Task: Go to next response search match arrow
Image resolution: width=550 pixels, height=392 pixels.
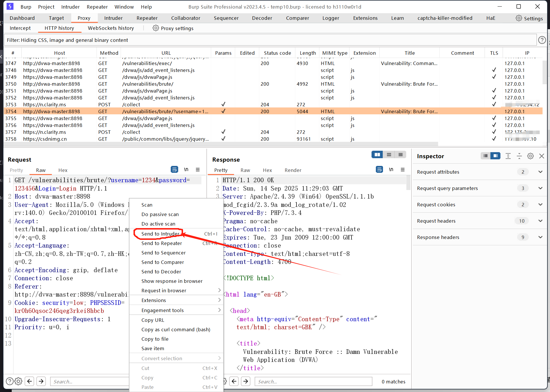Action: click(245, 381)
